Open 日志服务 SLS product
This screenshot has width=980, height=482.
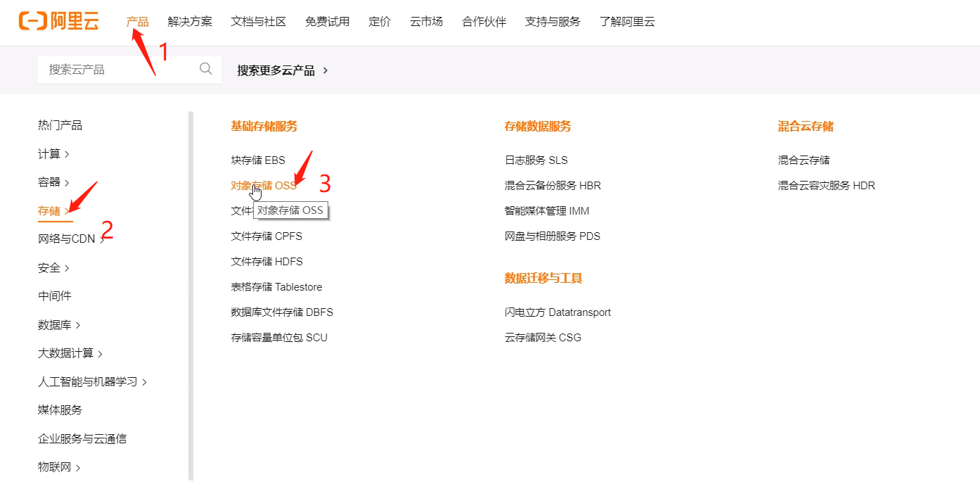tap(536, 160)
